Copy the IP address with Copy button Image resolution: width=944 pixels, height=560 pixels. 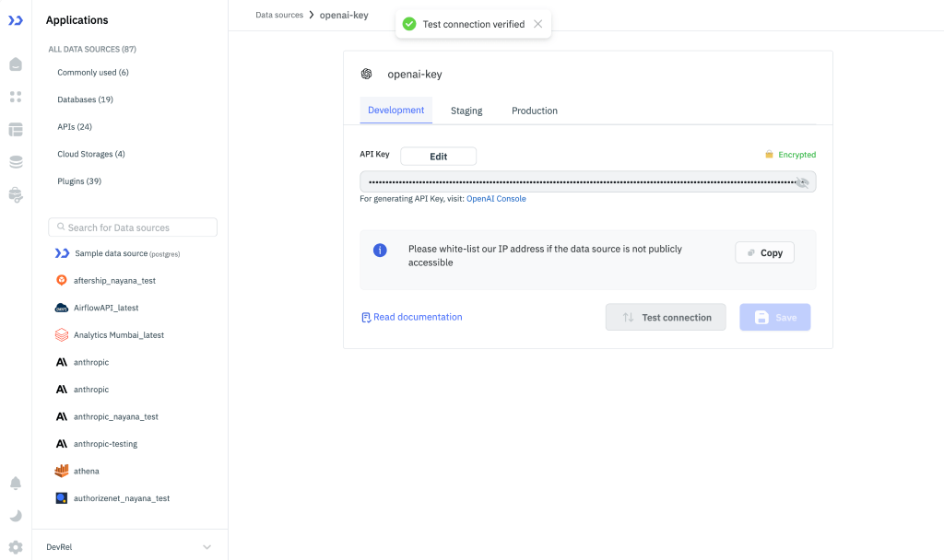click(764, 252)
